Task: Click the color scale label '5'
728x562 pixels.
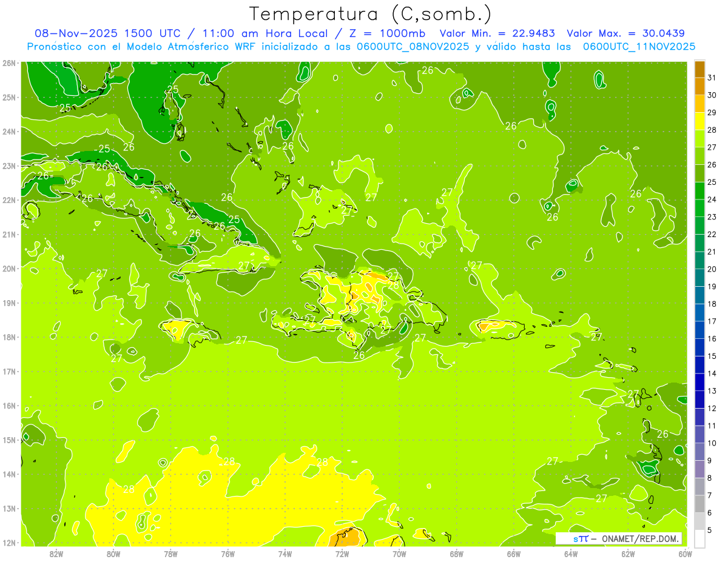Action: click(710, 530)
